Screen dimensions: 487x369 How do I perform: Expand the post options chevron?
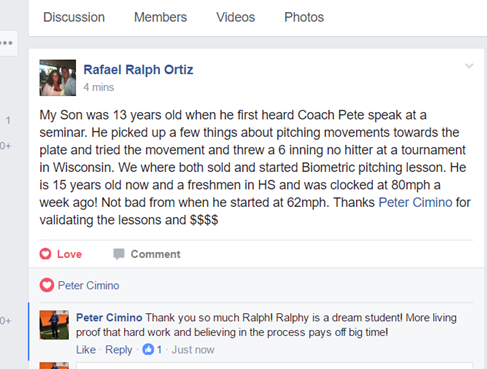point(469,66)
